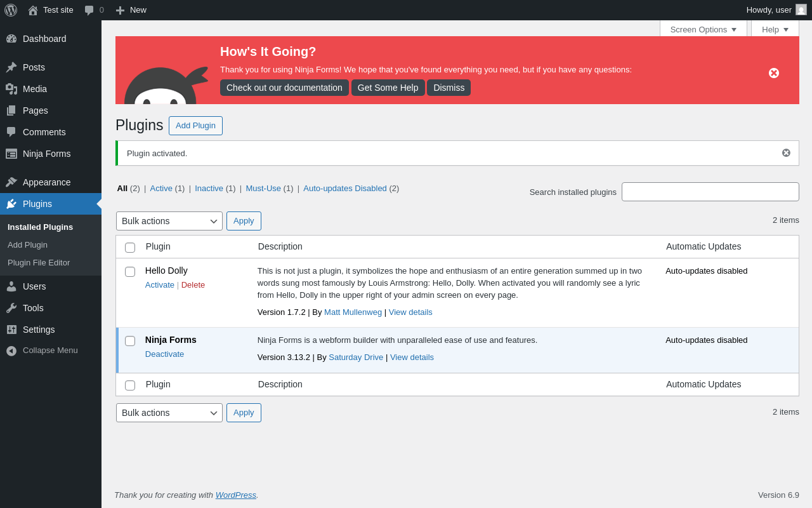The image size is (812, 508).
Task: Filter plugins by the Inactive tab
Action: 209,188
